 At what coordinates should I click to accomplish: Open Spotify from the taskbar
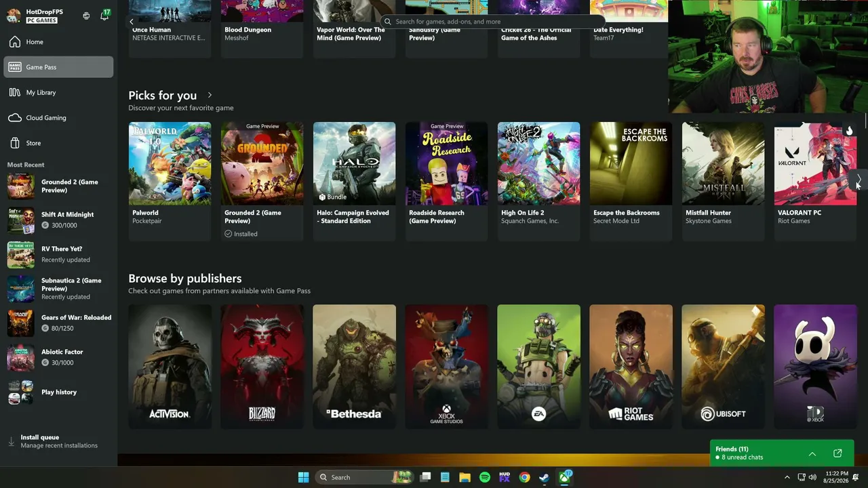pos(485,477)
